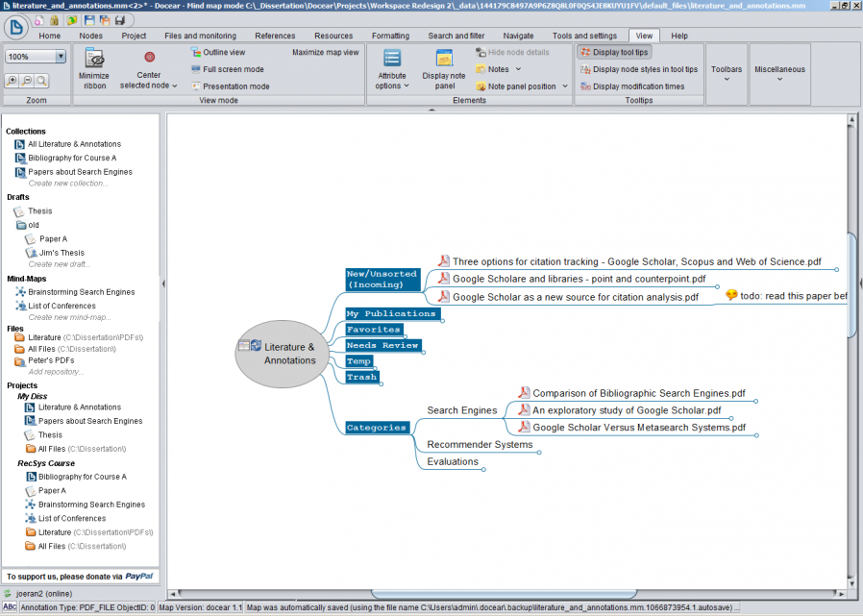
Task: Click the horizontal scrollbar thumb of the map
Action: pyautogui.click(x=505, y=594)
